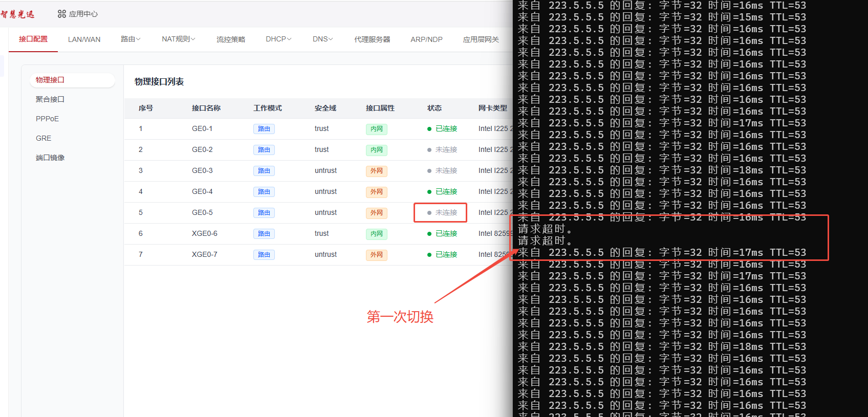Open the 流控策略 tab
Image resolution: width=868 pixels, height=417 pixels.
click(x=231, y=39)
